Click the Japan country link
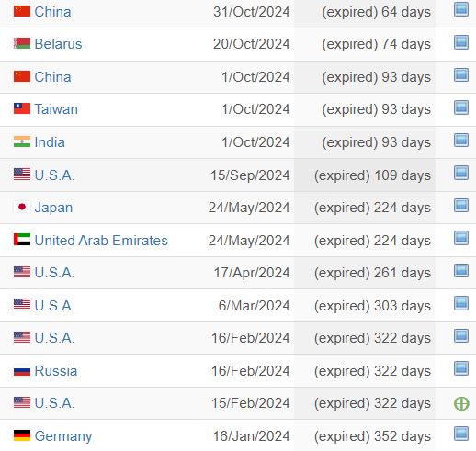The image size is (476, 451). [53, 208]
